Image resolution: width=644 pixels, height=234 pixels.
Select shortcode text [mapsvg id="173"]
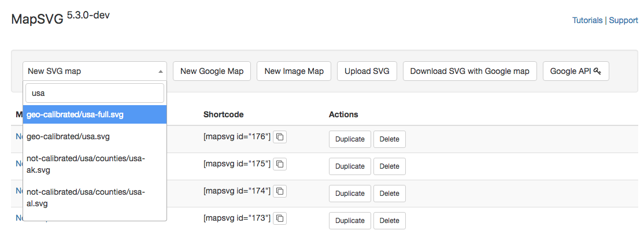pyautogui.click(x=237, y=218)
